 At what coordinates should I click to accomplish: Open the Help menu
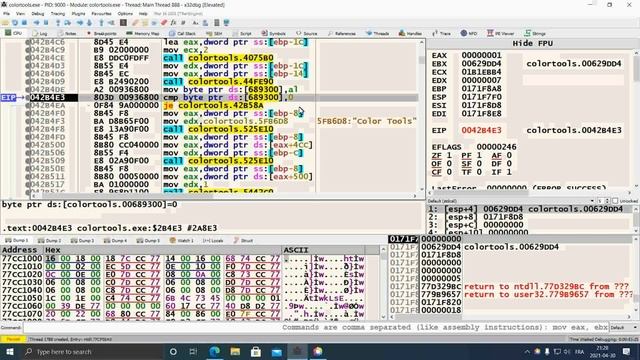[143, 13]
